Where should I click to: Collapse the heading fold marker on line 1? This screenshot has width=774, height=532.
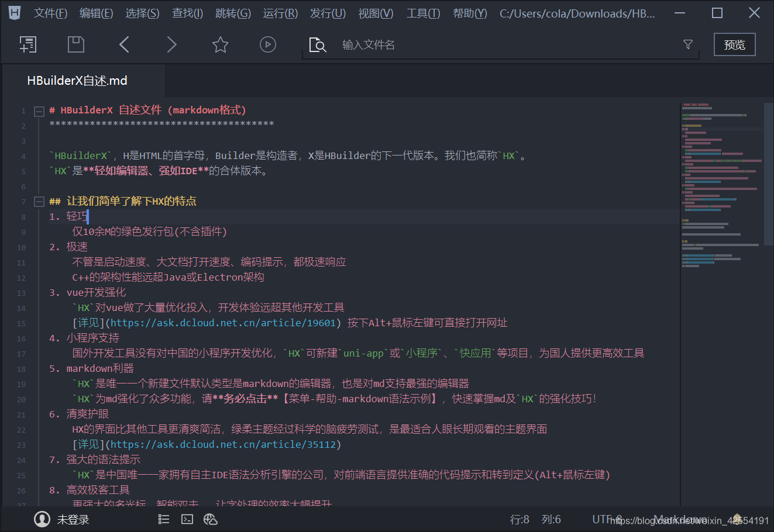point(39,110)
